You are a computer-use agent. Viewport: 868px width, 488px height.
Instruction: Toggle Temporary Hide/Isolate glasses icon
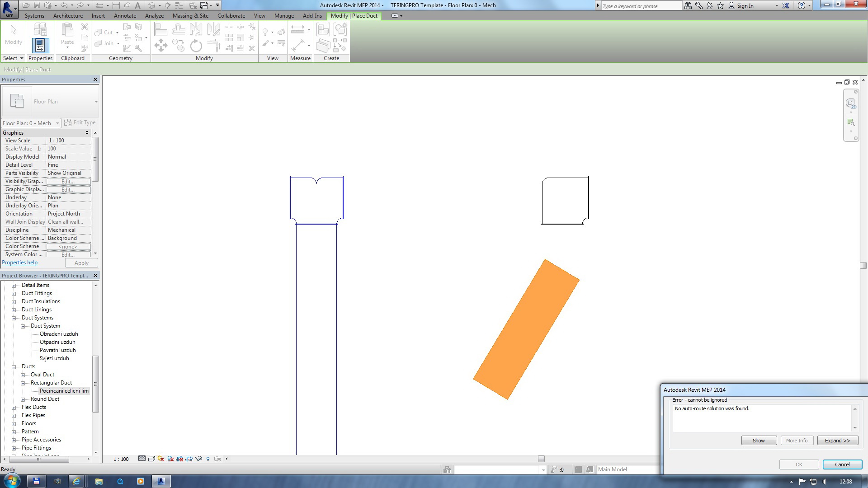198,459
